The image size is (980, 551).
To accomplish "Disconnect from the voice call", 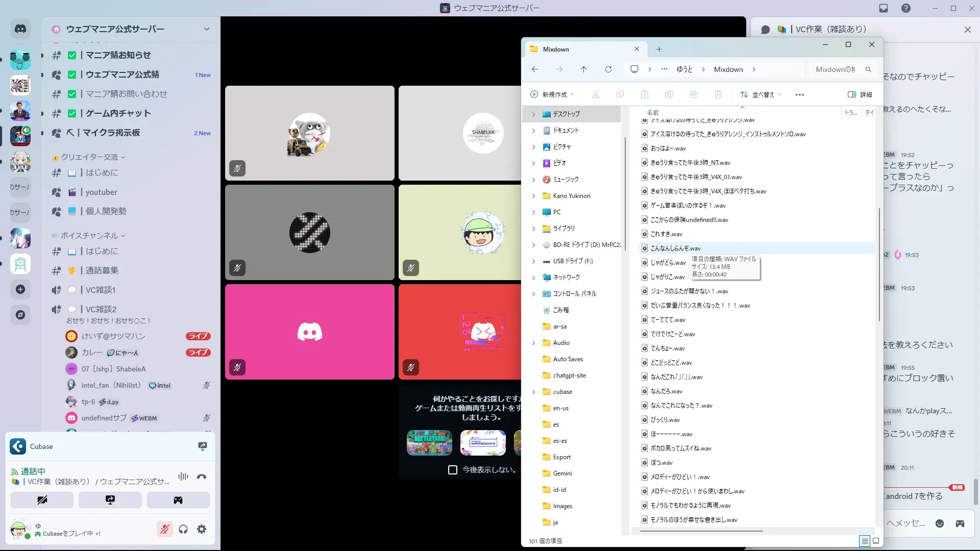I will click(202, 477).
